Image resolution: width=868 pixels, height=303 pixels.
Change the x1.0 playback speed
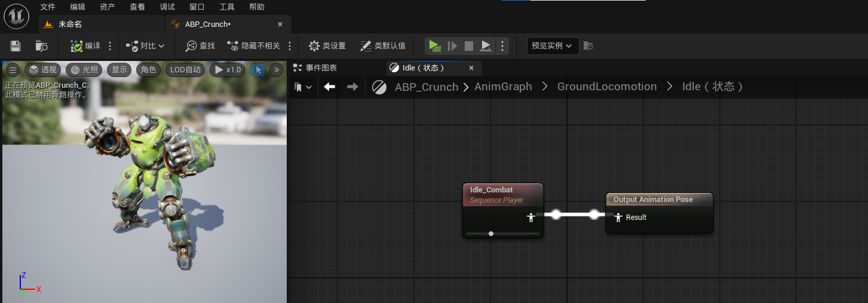pos(228,70)
